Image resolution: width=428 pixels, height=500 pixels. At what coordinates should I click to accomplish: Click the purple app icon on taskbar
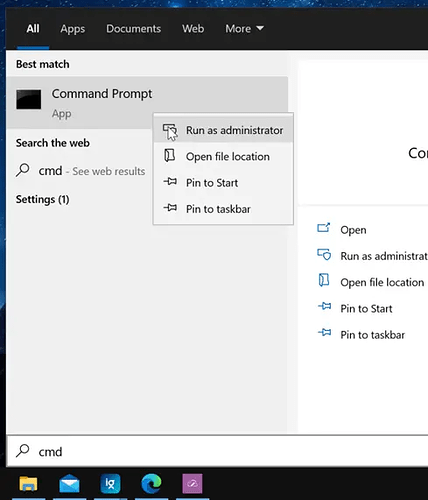[192, 483]
